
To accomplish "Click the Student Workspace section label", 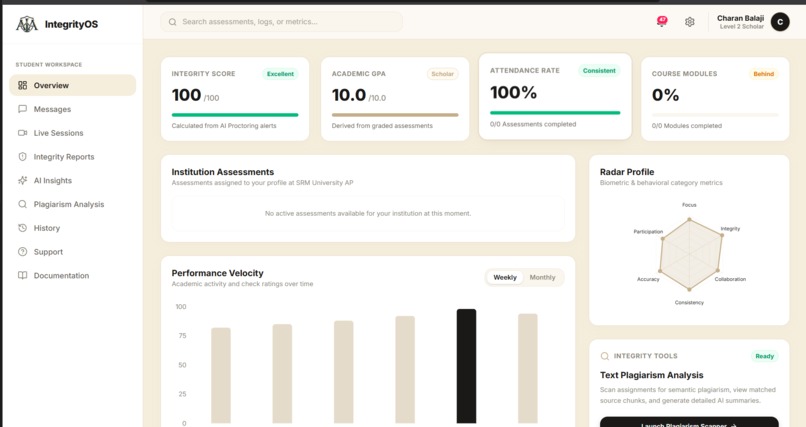I will coord(49,65).
